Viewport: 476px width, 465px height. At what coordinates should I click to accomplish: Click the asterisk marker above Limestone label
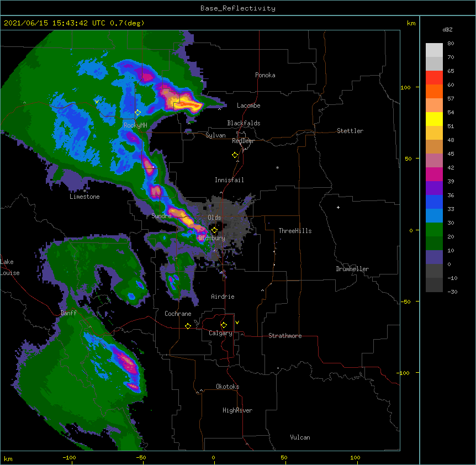(85, 191)
